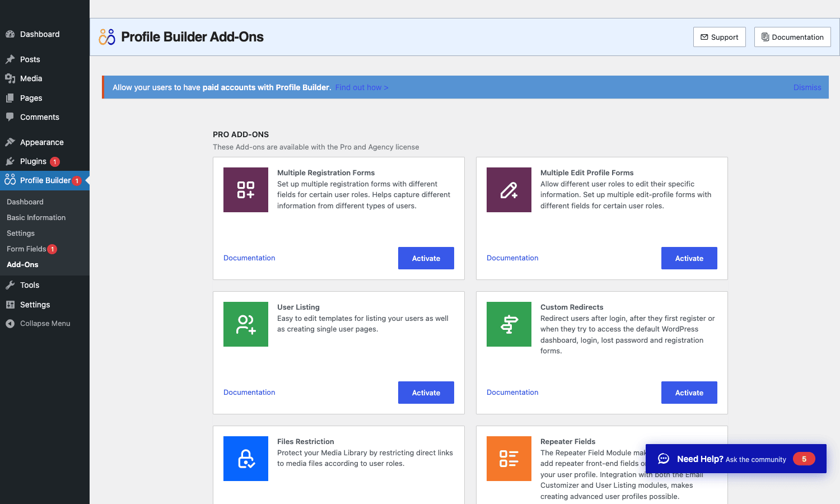840x504 pixels.
Task: Click the Repeater Fields title text
Action: pyautogui.click(x=568, y=442)
